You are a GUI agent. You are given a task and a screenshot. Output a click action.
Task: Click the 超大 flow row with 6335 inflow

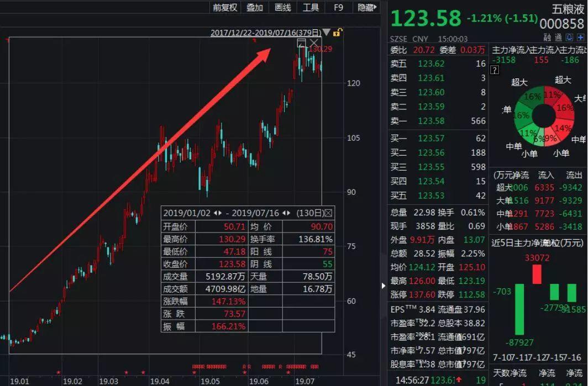(539, 187)
